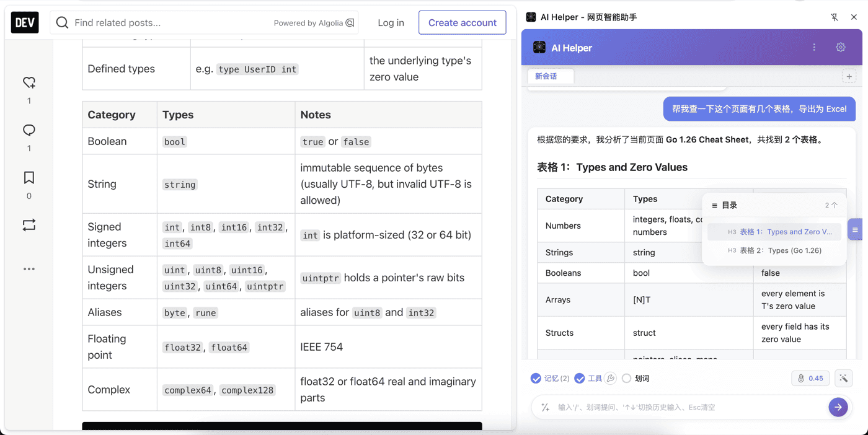Viewport: 868px width, 435px height.
Task: Click the complex128 code cell
Action: point(247,390)
